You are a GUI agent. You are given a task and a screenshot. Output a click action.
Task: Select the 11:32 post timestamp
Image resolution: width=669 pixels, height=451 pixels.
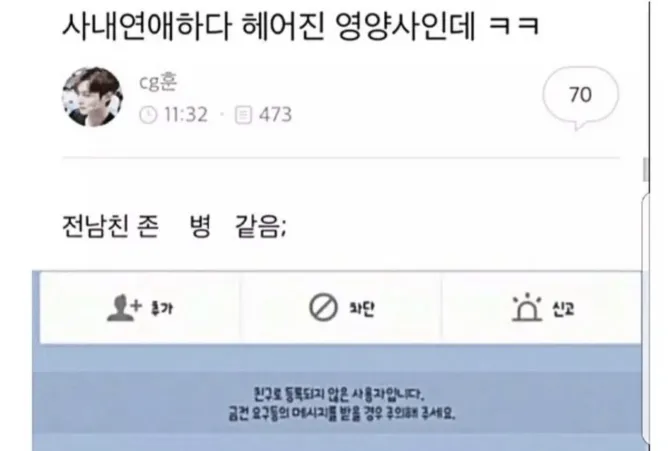click(x=186, y=115)
